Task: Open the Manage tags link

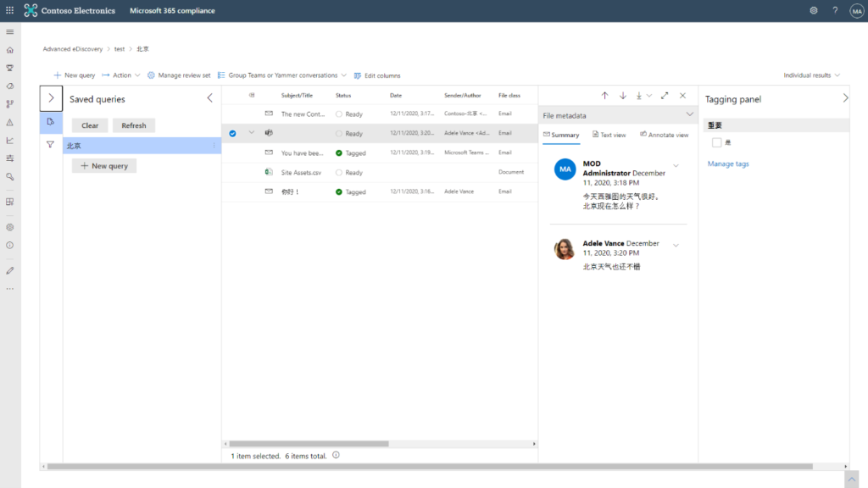Action: click(x=728, y=164)
